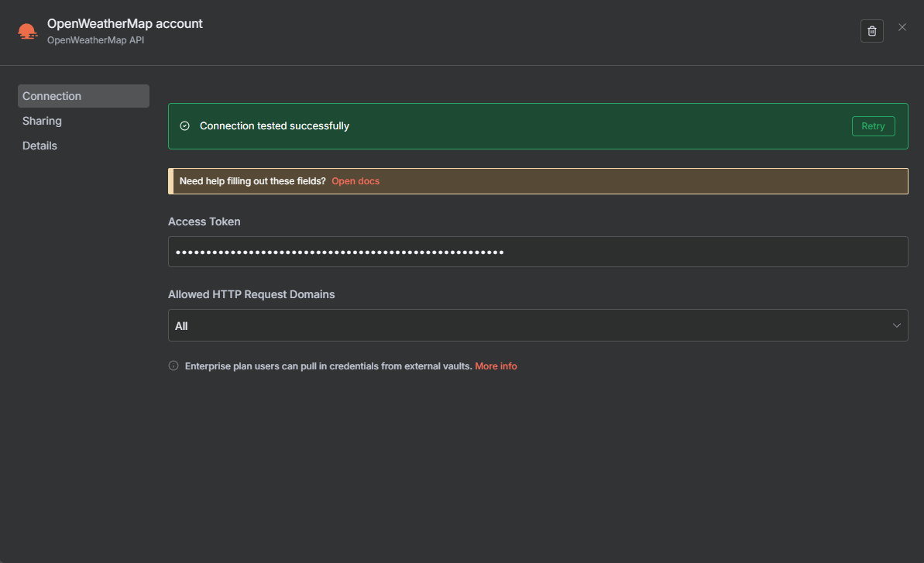Close the credential dialog with X
Image resolution: width=924 pixels, height=563 pixels.
click(902, 27)
